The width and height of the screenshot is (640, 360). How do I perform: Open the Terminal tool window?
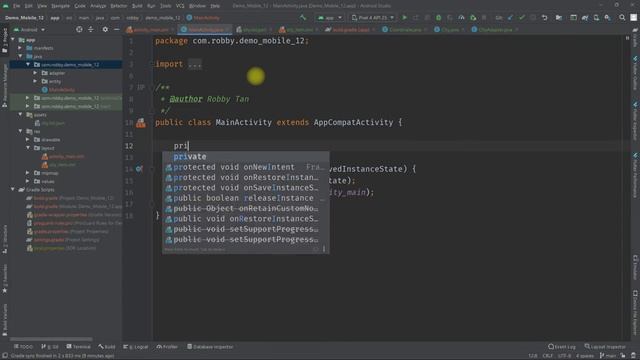(78, 347)
